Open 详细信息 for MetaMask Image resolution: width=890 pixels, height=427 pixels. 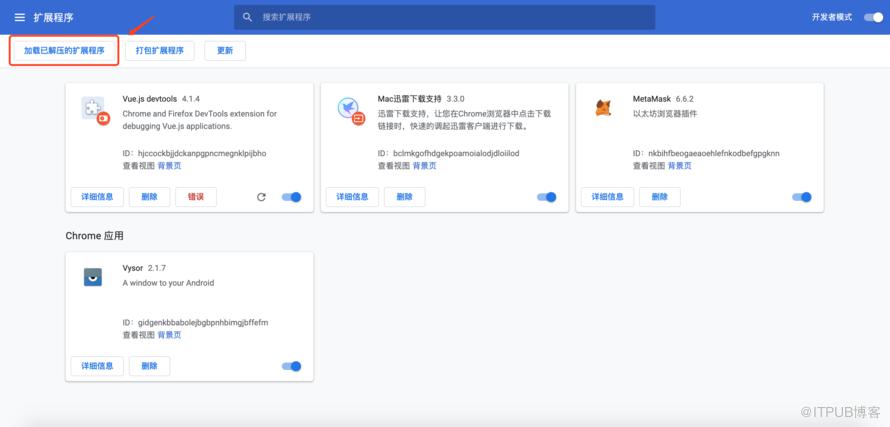pyautogui.click(x=607, y=197)
